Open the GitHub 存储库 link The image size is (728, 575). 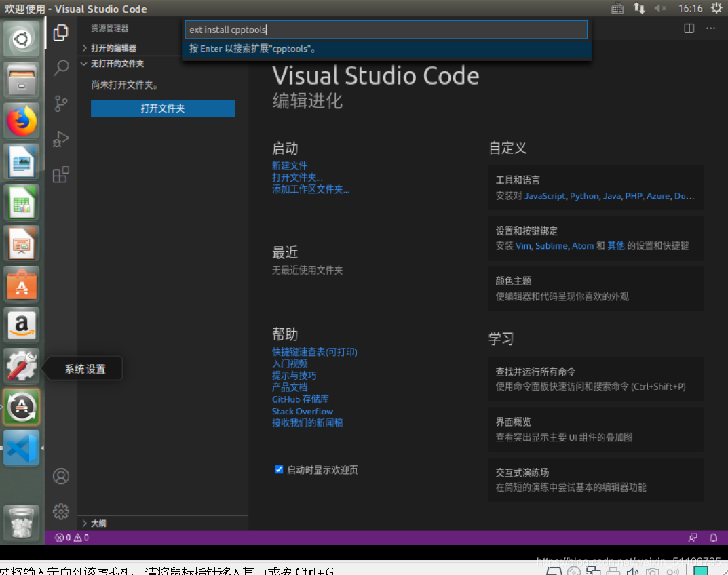(300, 399)
